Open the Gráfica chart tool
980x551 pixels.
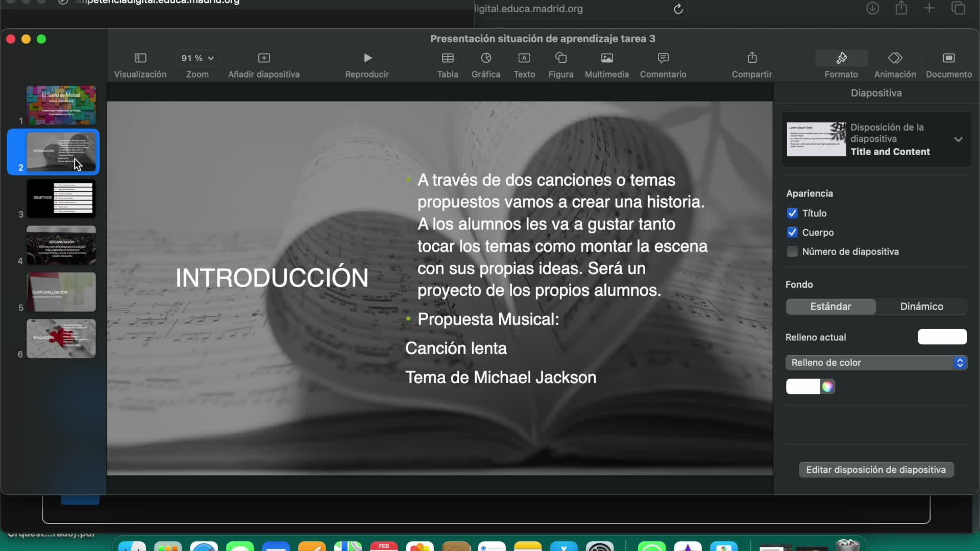(485, 58)
